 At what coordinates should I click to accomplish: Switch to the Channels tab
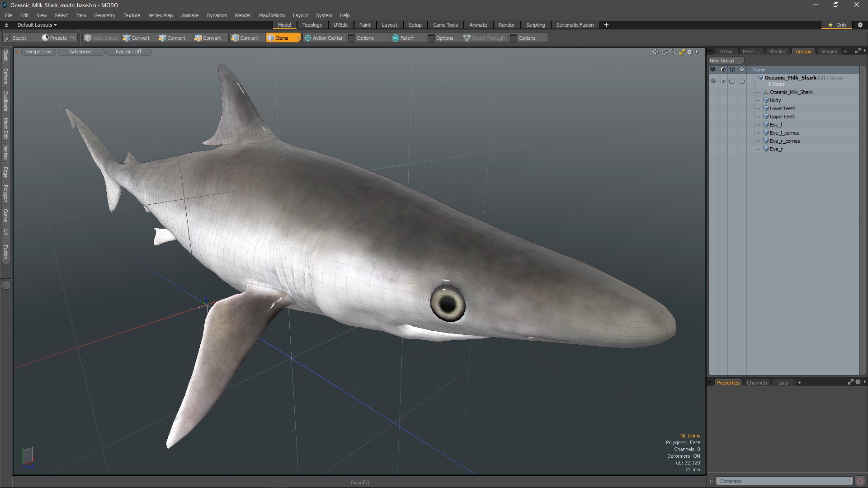[757, 383]
